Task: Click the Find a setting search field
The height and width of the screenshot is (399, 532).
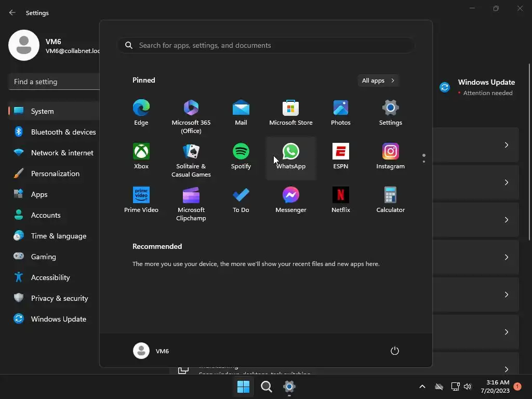Action: tap(54, 82)
